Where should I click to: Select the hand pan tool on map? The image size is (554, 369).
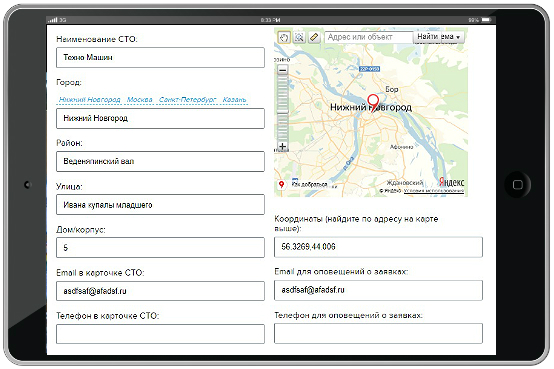pos(284,37)
